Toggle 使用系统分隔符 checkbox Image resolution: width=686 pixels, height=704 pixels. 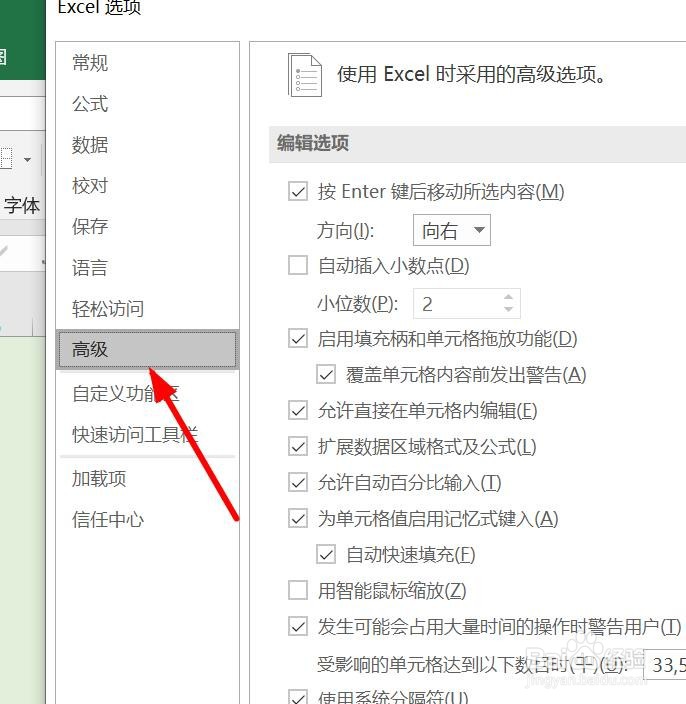pyautogui.click(x=298, y=697)
